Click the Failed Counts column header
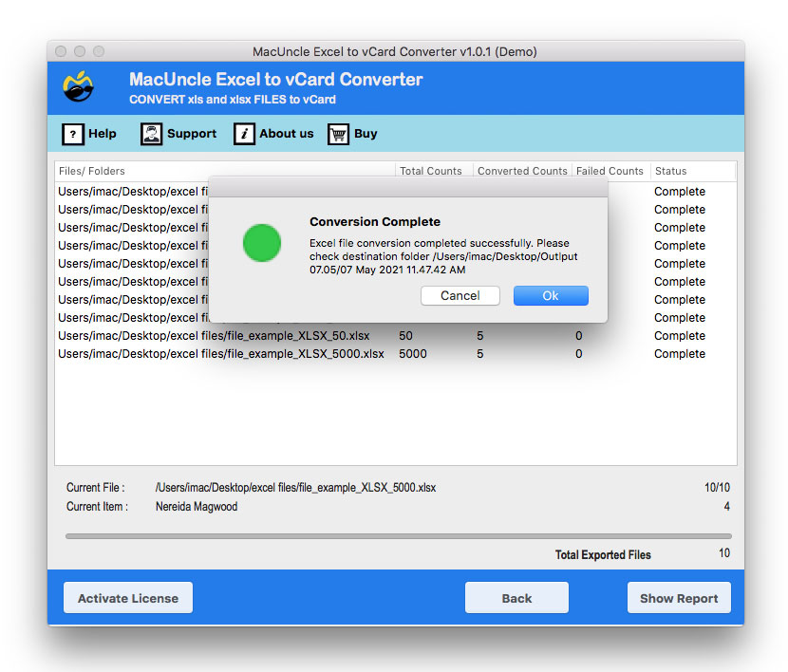Screen dimensions: 788x672 click(610, 171)
